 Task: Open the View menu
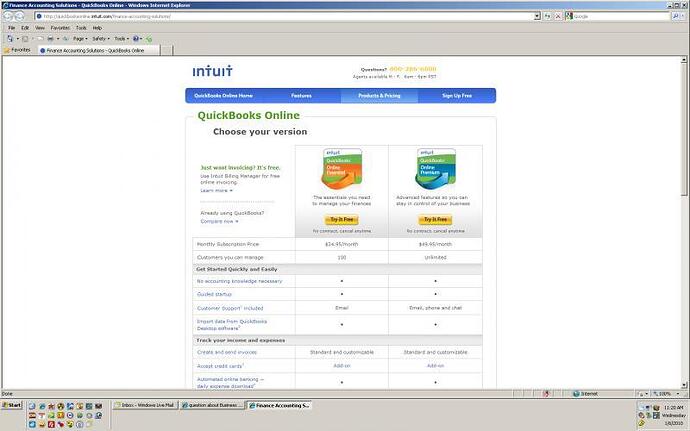pos(40,28)
